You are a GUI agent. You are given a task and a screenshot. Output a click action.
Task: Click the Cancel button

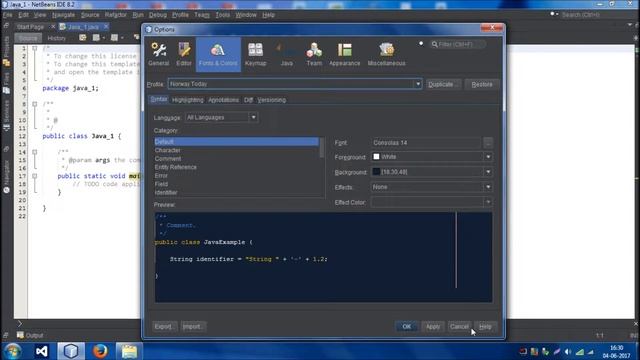(459, 327)
